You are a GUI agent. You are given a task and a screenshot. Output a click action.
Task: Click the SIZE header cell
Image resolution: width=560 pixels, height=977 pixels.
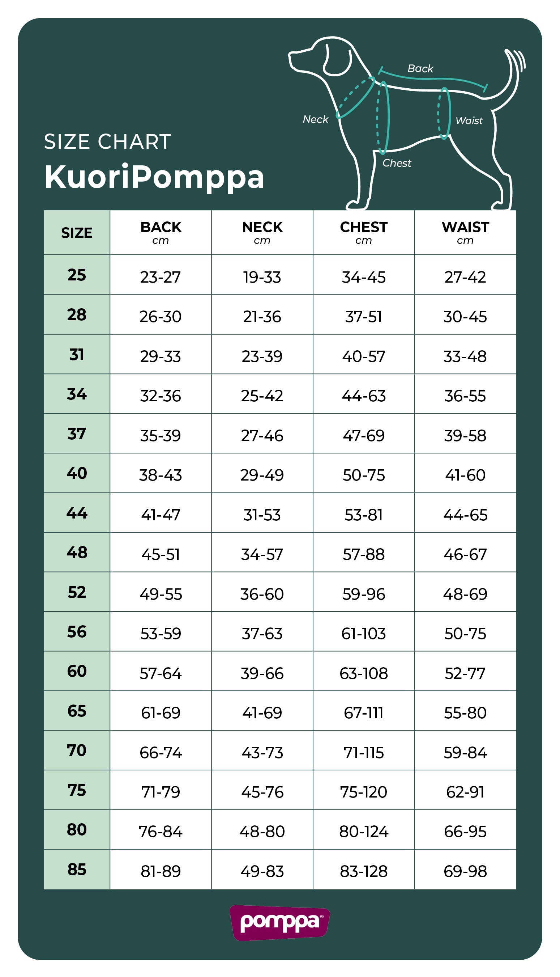coord(77,233)
